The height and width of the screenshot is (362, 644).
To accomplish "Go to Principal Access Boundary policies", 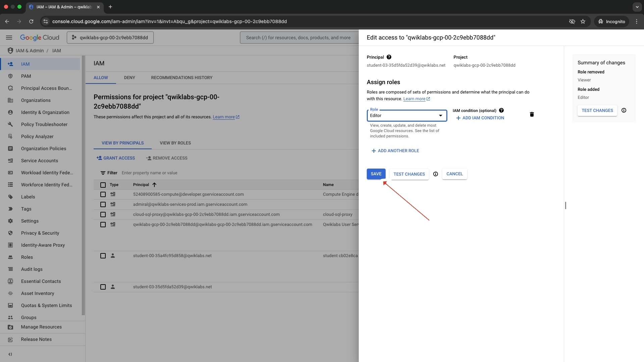I will pos(40,88).
